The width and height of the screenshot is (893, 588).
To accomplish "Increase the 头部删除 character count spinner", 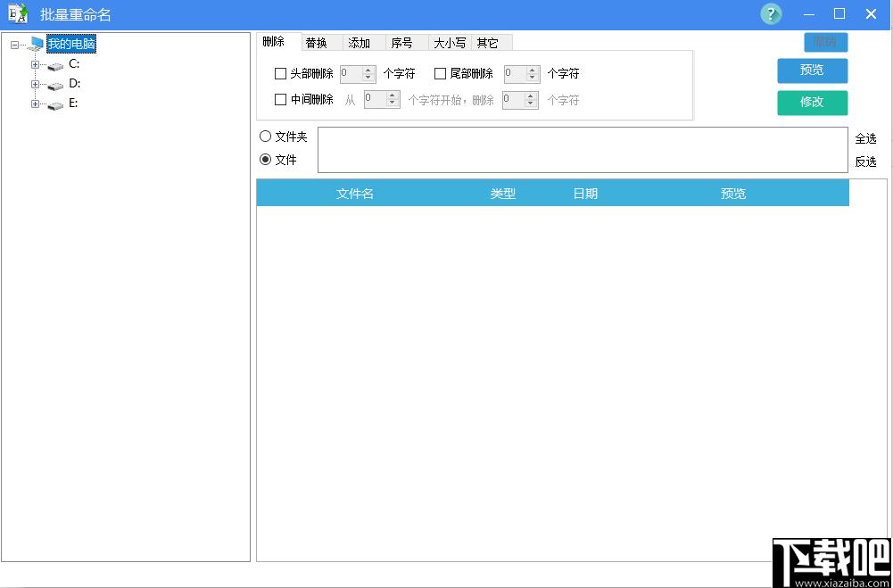I will [x=368, y=70].
